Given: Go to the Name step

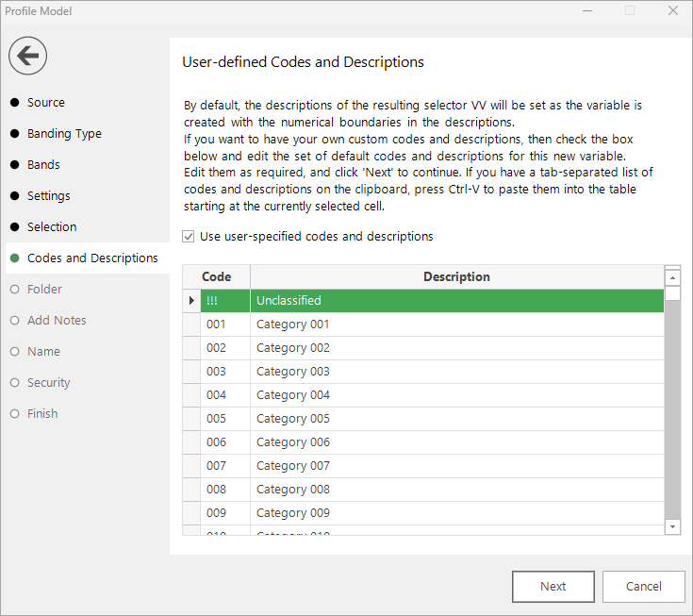Looking at the screenshot, I should 43,352.
